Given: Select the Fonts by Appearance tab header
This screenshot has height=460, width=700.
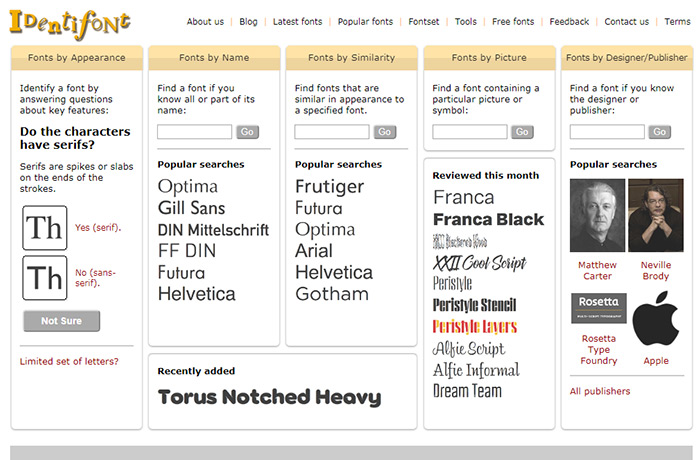Looking at the screenshot, I should coord(77,58).
